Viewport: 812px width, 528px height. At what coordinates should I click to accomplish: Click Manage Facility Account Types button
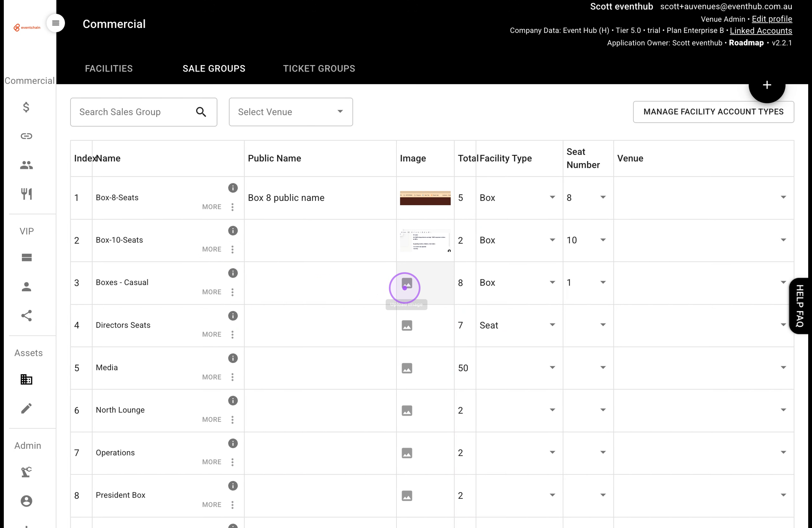713,112
